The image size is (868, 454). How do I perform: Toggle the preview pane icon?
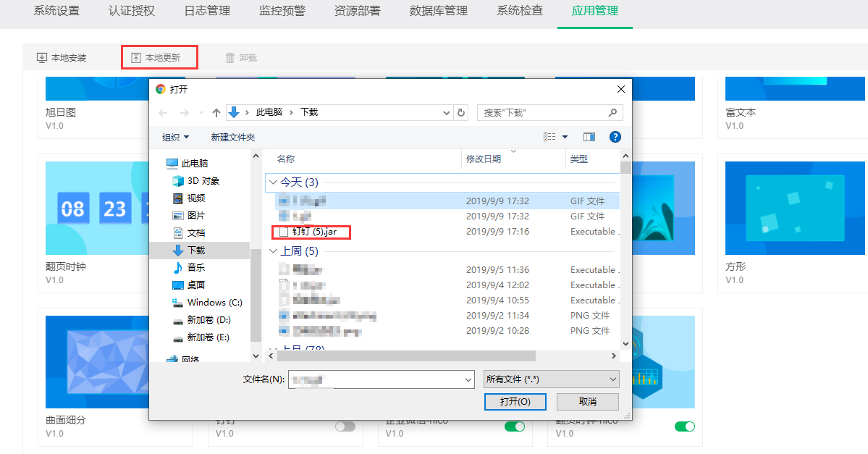pyautogui.click(x=589, y=137)
